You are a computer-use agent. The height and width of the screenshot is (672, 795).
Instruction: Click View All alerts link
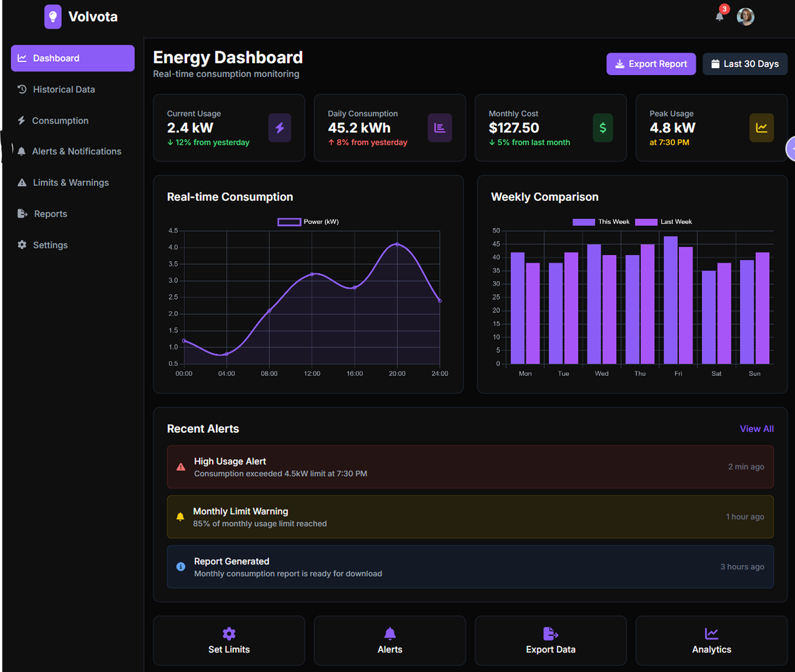(x=756, y=428)
